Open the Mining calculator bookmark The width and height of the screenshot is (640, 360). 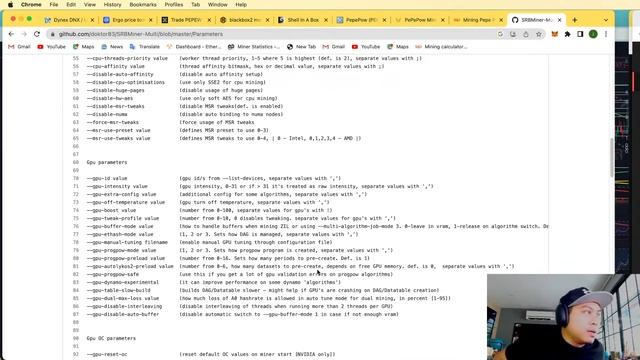point(441,47)
